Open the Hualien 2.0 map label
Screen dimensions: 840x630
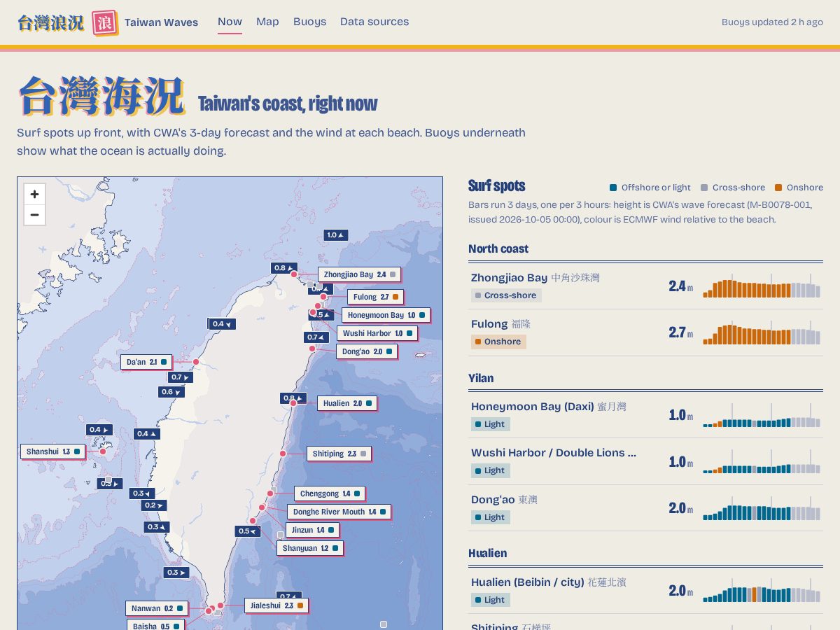coord(347,403)
